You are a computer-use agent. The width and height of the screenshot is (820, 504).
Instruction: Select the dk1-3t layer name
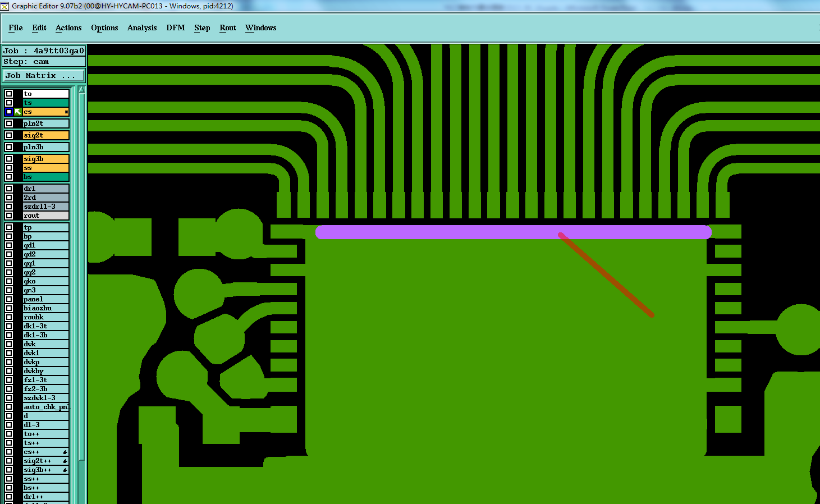[x=45, y=326]
